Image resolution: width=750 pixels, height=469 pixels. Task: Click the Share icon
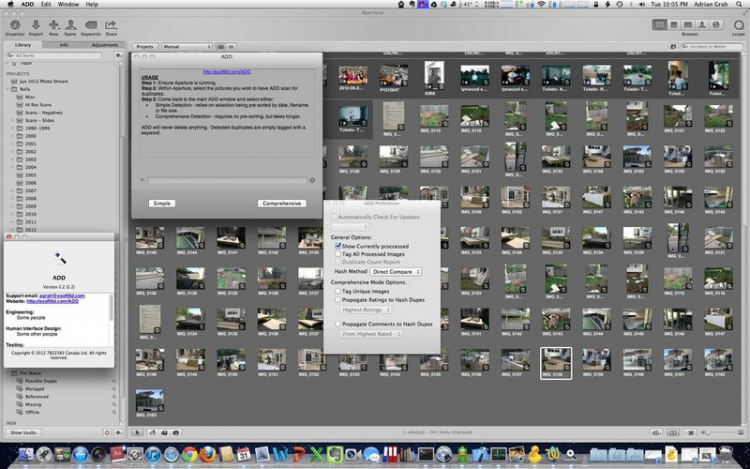111,23
